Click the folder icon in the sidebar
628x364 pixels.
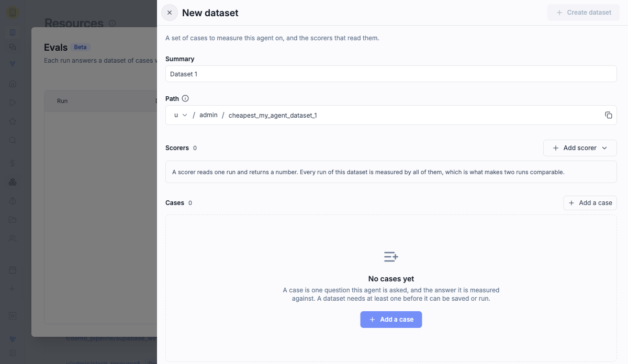[x=13, y=220]
